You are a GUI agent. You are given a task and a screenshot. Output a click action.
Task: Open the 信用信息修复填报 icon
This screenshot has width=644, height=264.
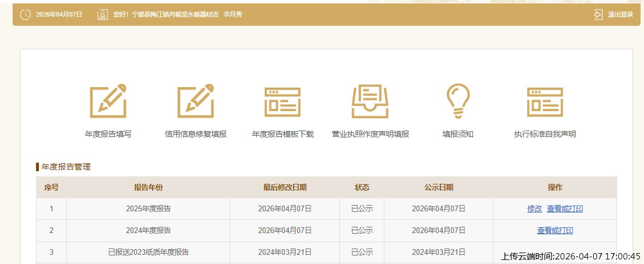[196, 101]
